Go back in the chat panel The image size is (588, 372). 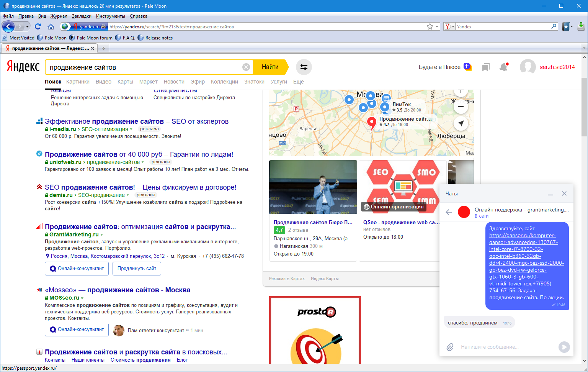click(x=449, y=212)
